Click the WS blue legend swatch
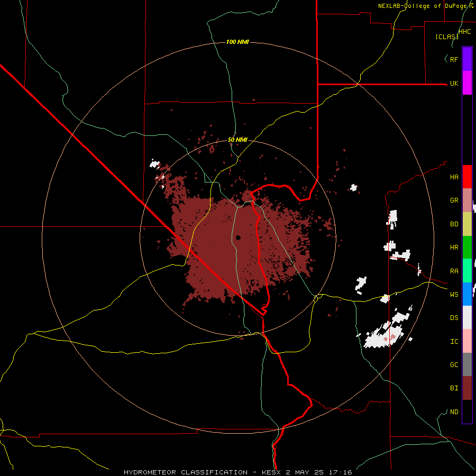 pyautogui.click(x=467, y=294)
